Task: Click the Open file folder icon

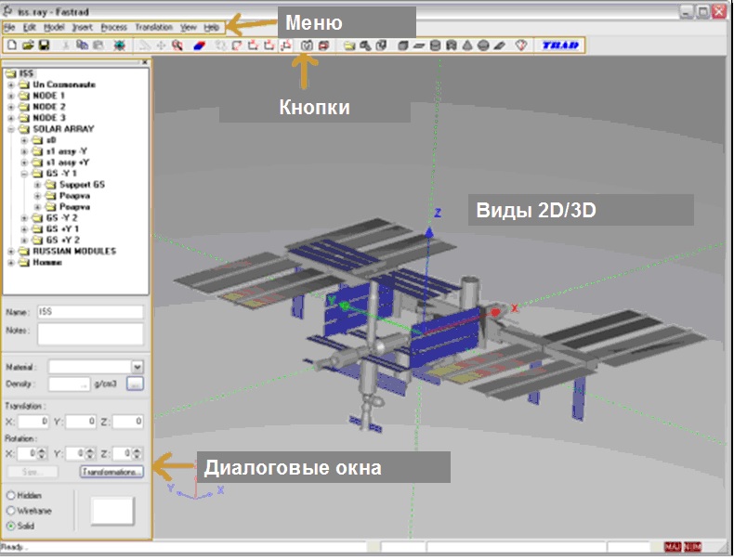Action: pos(28,45)
